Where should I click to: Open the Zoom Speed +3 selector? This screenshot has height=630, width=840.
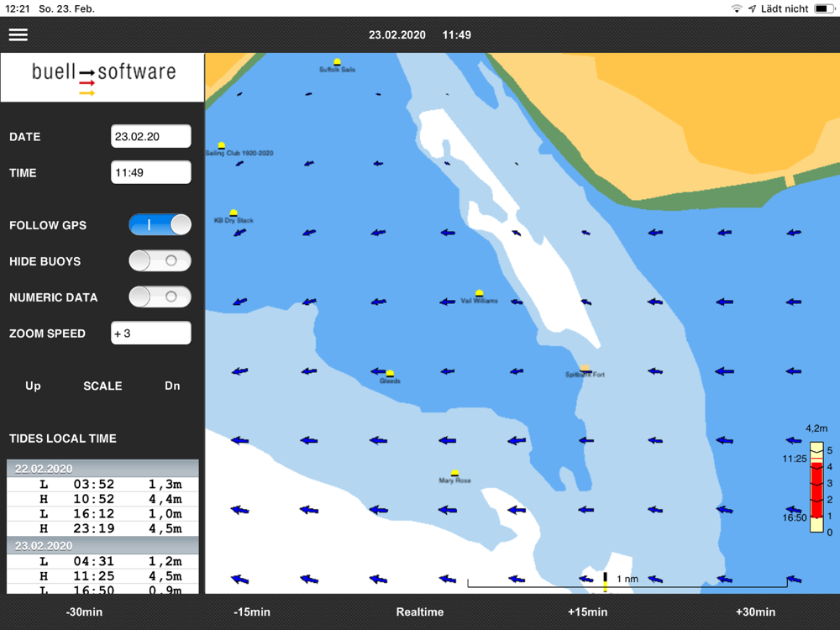(151, 333)
